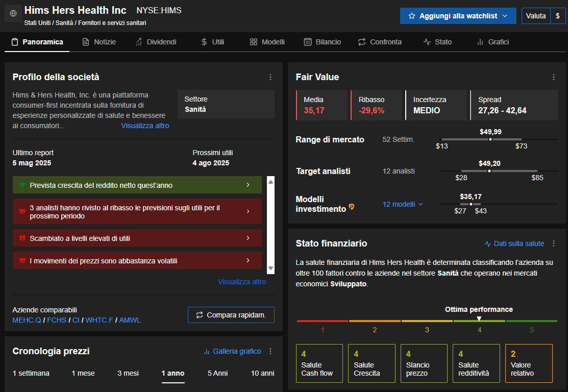Open the Dividendi tab
Image resolution: width=568 pixels, height=392 pixels.
pos(156,42)
